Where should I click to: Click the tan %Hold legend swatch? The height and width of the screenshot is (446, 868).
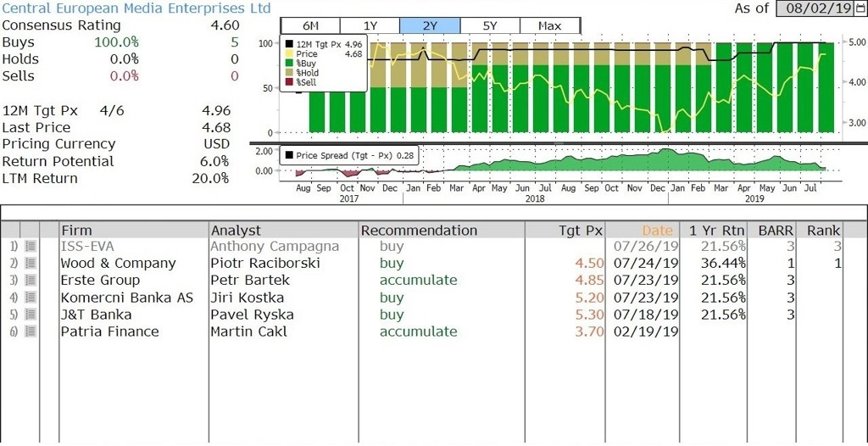[289, 73]
